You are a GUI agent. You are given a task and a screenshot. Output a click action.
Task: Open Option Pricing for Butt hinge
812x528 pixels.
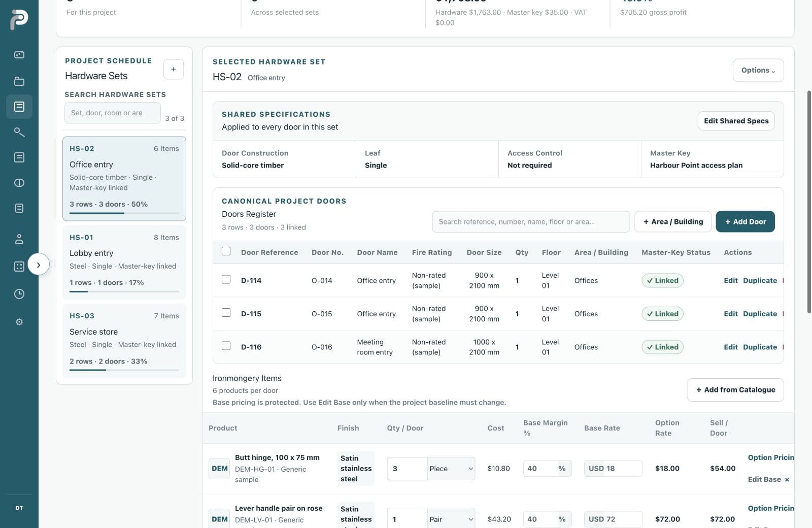pos(771,457)
